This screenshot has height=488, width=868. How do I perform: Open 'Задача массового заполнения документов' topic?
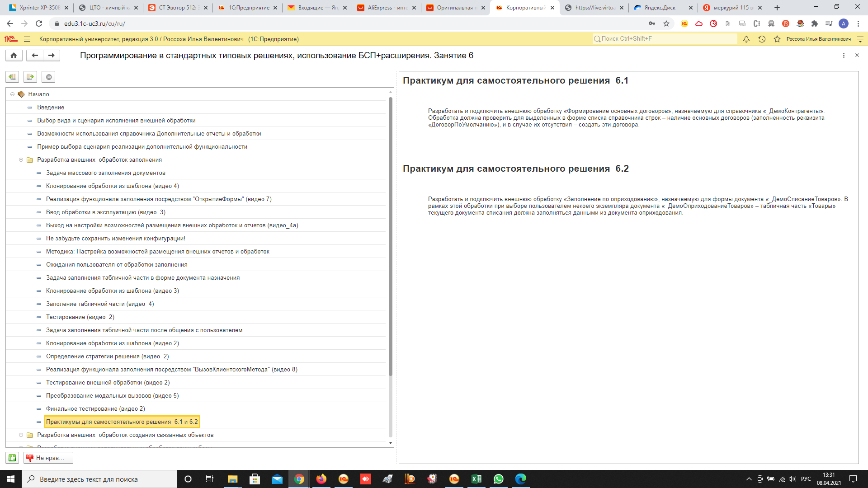105,173
